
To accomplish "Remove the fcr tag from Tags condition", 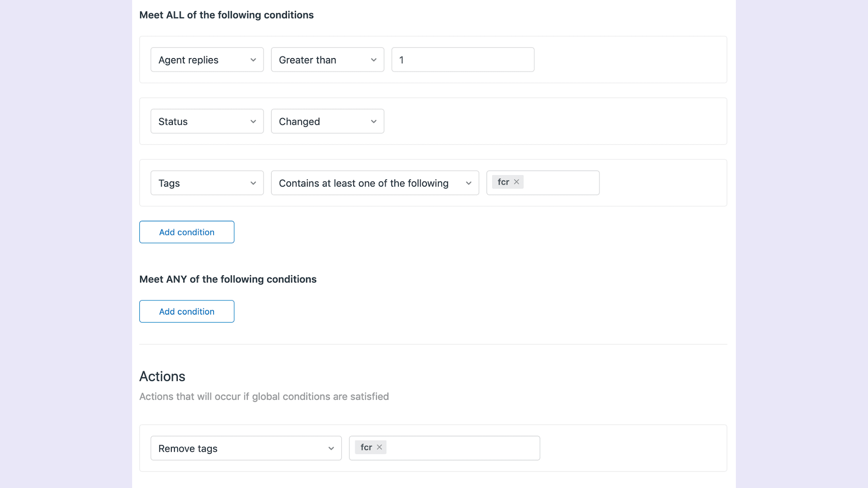I will (516, 182).
